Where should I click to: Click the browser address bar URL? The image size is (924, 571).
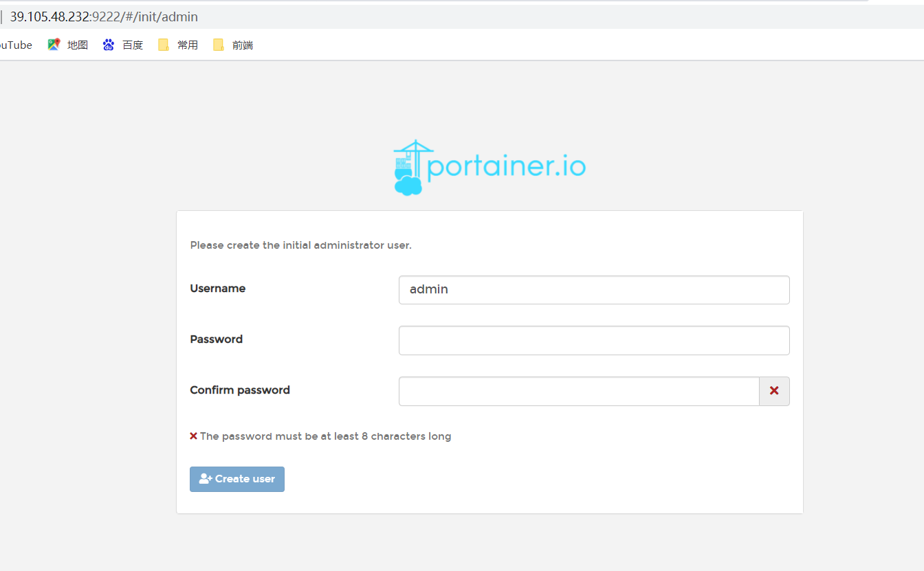coord(104,16)
